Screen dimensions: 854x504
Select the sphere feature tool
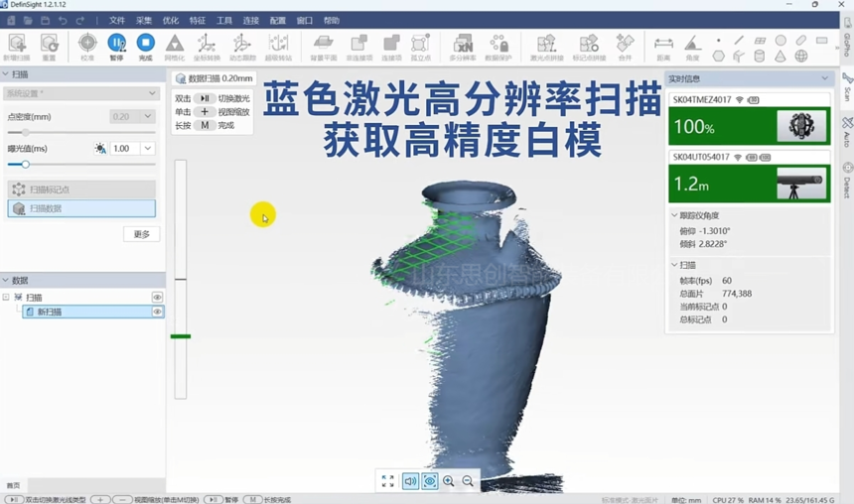801,57
